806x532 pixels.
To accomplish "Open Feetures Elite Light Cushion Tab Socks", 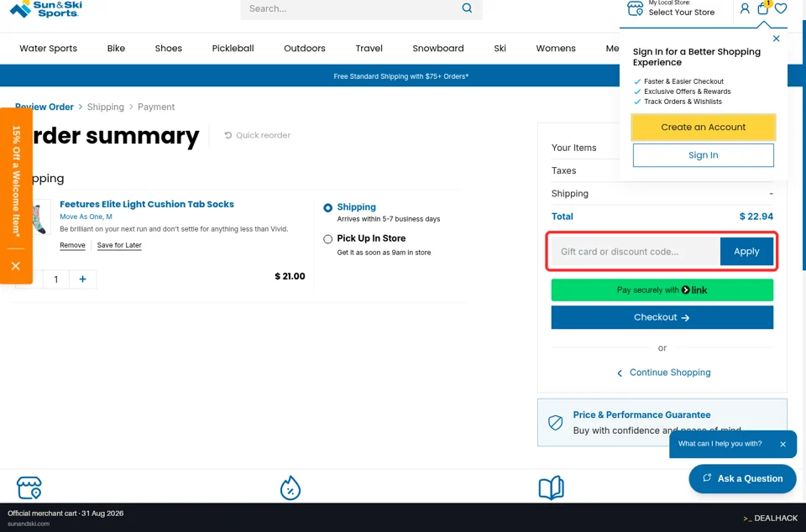I will coord(146,204).
